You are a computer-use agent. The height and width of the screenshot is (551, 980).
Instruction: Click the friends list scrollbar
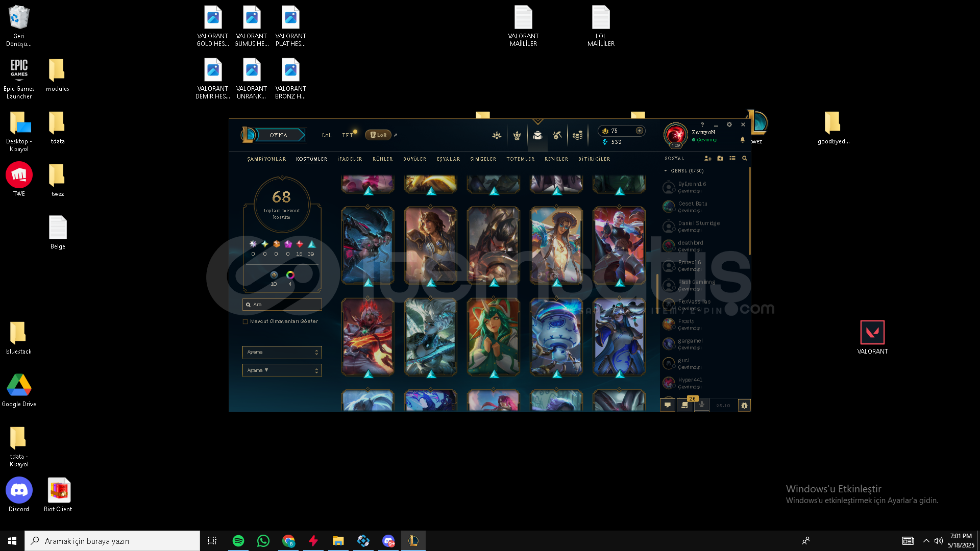[749, 211]
